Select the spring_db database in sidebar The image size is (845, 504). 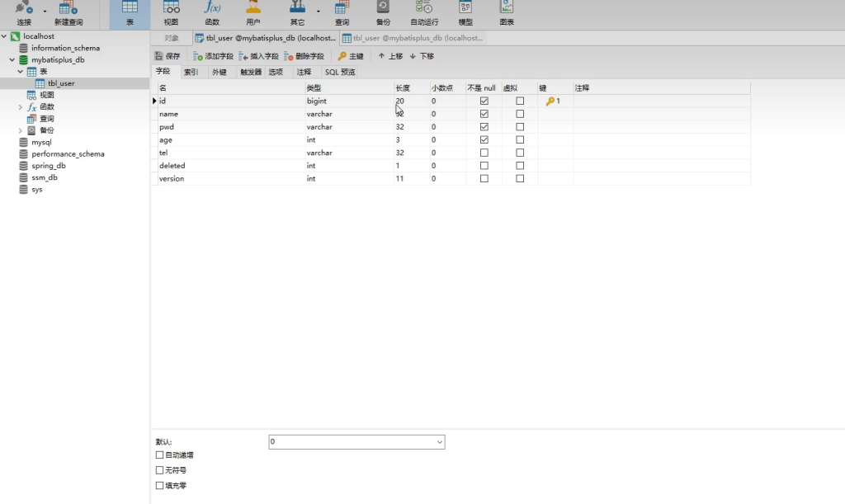click(x=49, y=166)
